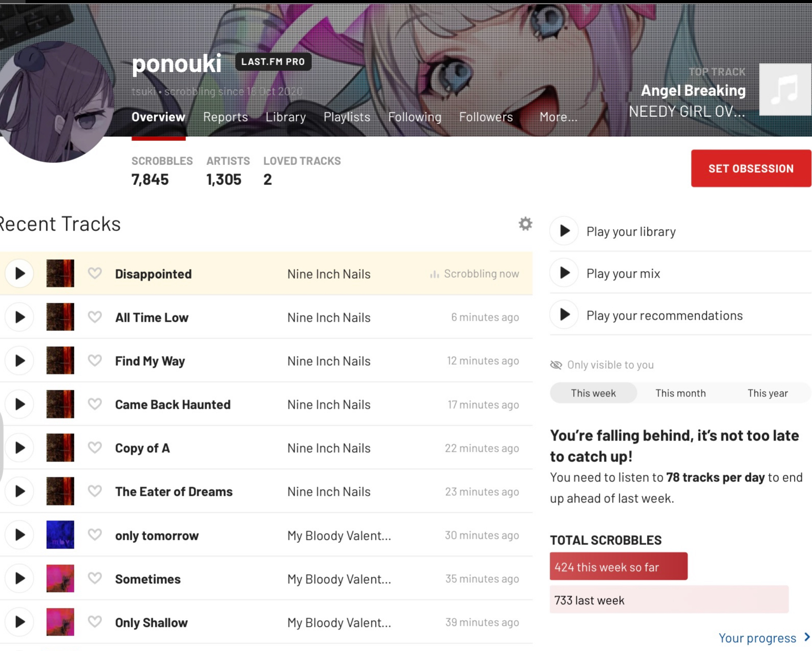Love the track Sometimes
The height and width of the screenshot is (651, 812).
95,578
